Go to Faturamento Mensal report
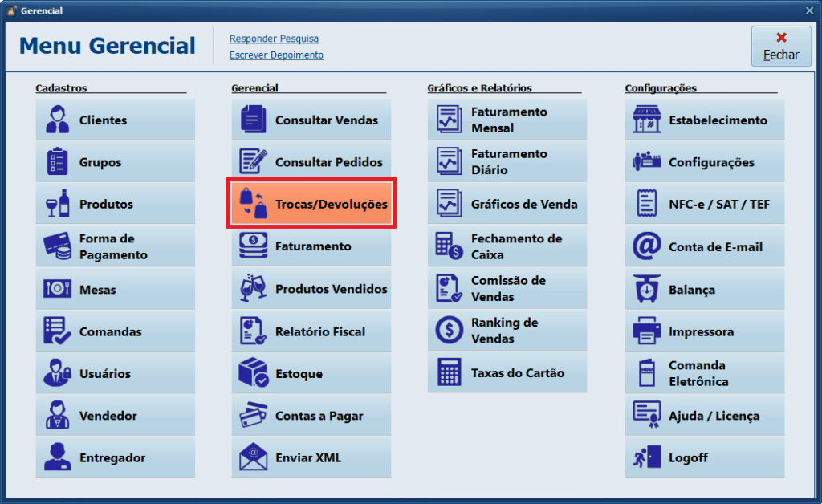Image resolution: width=822 pixels, height=504 pixels. (507, 120)
